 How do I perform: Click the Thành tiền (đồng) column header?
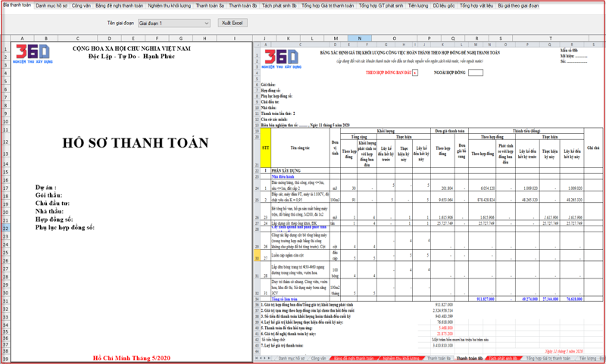pyautogui.click(x=526, y=131)
